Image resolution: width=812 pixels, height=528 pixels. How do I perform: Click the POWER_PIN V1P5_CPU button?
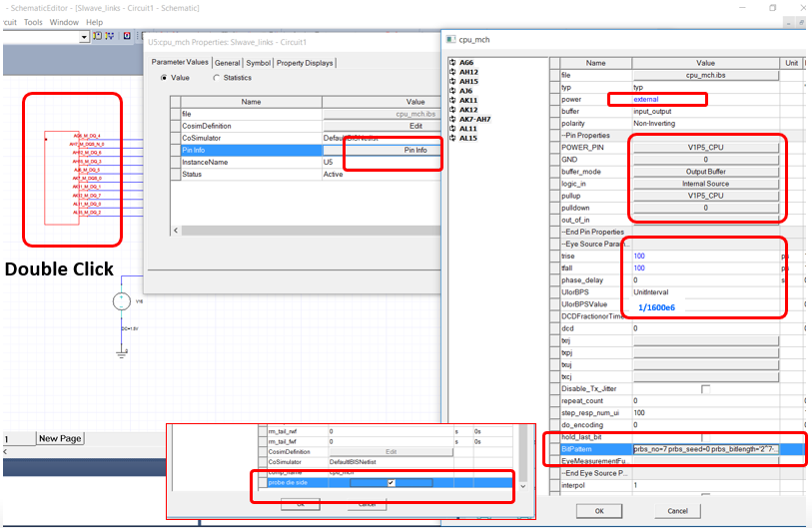point(705,148)
